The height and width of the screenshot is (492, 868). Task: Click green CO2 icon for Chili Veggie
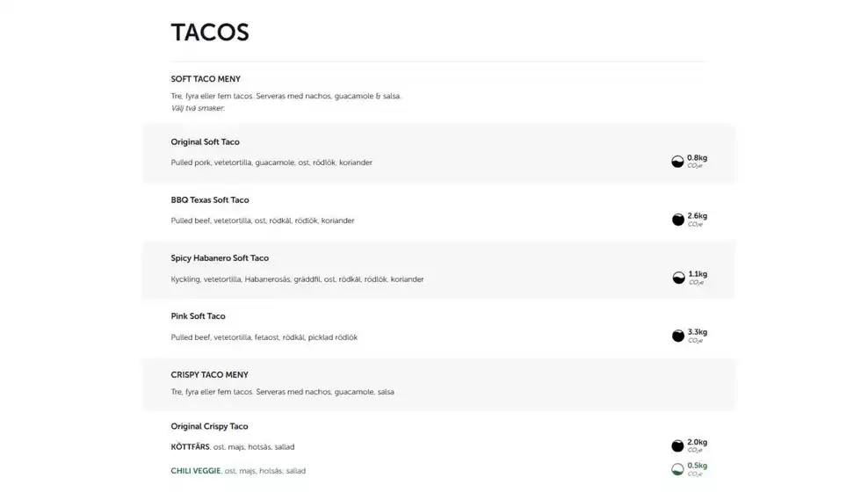(677, 469)
